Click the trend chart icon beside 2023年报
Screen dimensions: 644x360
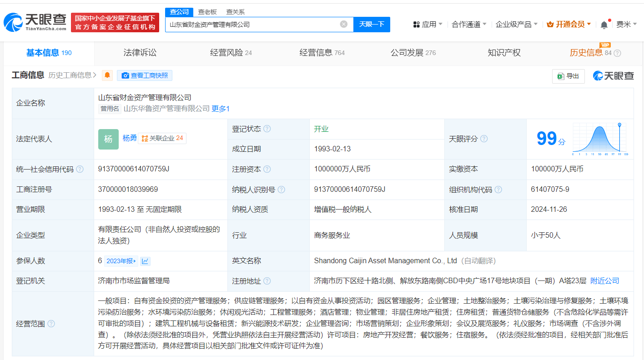[x=145, y=261]
